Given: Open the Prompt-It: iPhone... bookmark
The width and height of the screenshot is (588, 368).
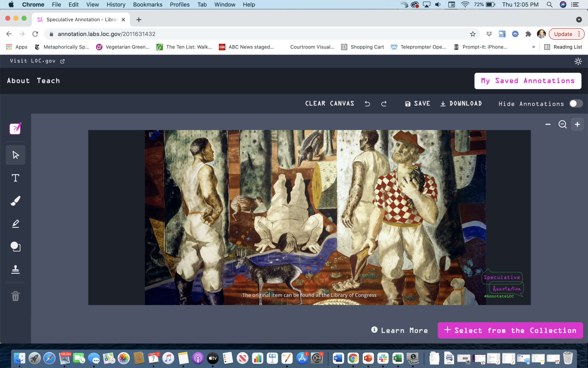Looking at the screenshot, I should (x=480, y=47).
